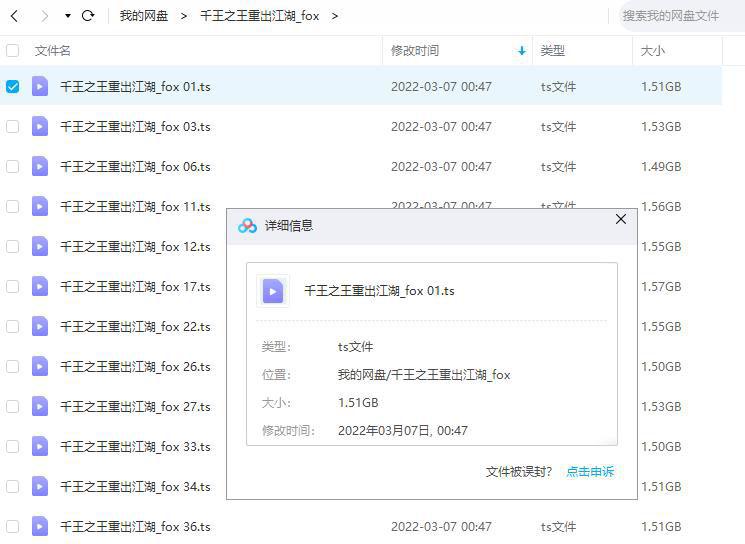This screenshot has height=544, width=745.
Task: Click the Baidu Netdisk logo in dialog
Action: tap(247, 226)
